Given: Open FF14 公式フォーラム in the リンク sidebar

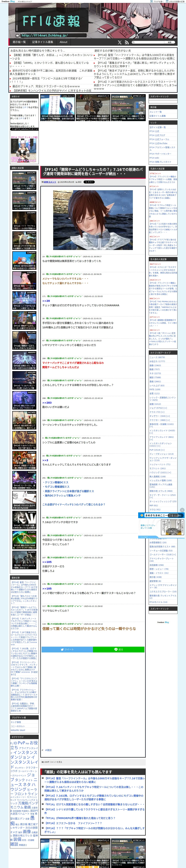Looking at the screenshot, I should [x=159, y=139].
